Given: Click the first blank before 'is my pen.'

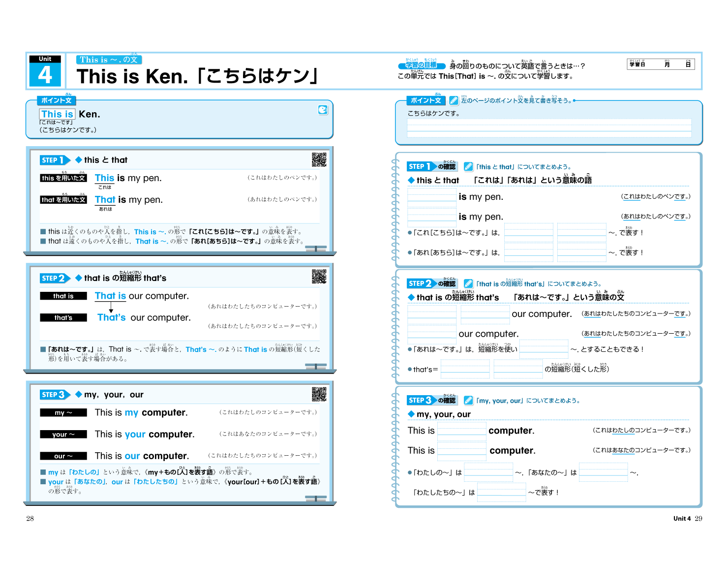Looking at the screenshot, I should tap(432, 197).
